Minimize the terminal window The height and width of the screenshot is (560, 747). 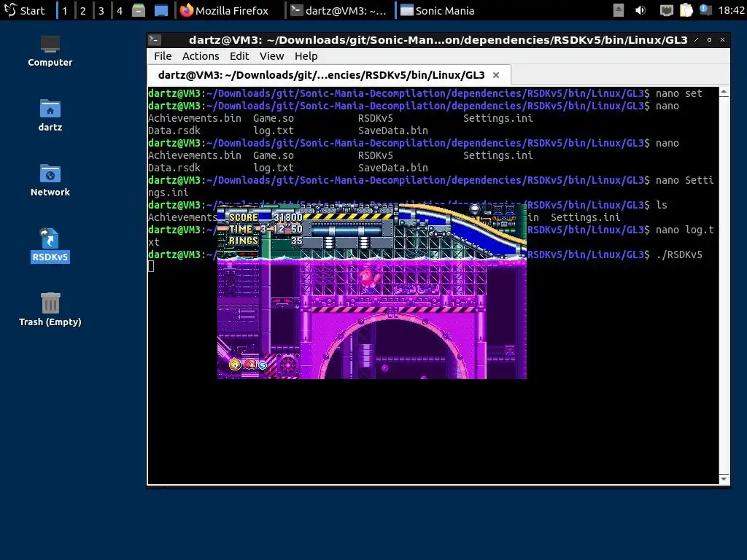click(x=697, y=40)
